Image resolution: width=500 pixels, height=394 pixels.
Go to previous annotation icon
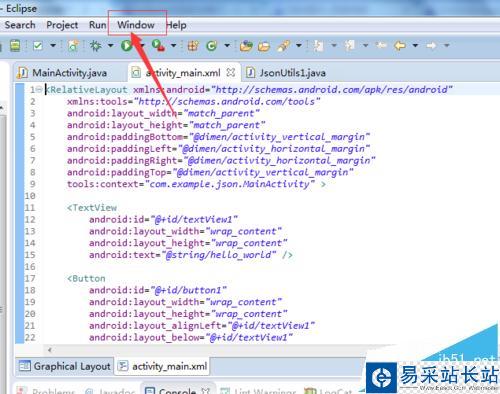point(350,45)
